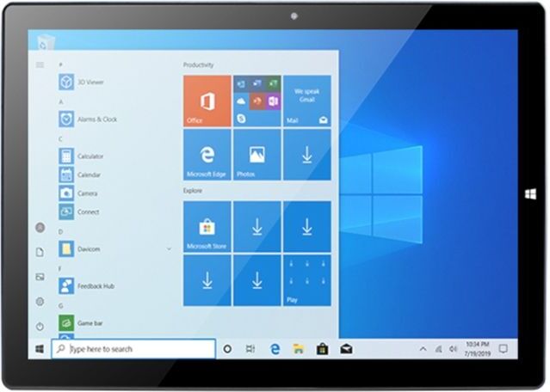This screenshot has width=550, height=392.
Task: Expand the Start menu hamburger navigation
Action: pyautogui.click(x=40, y=64)
